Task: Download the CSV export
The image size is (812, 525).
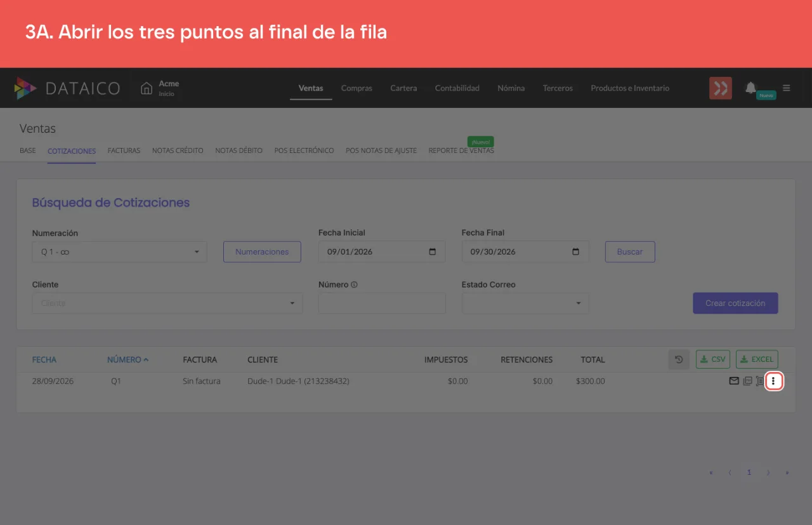Action: [x=713, y=359]
